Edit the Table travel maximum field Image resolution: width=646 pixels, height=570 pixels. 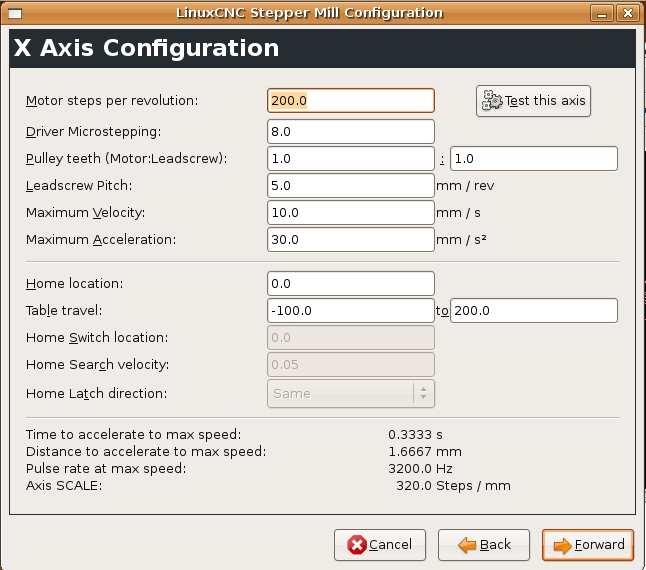tap(534, 311)
